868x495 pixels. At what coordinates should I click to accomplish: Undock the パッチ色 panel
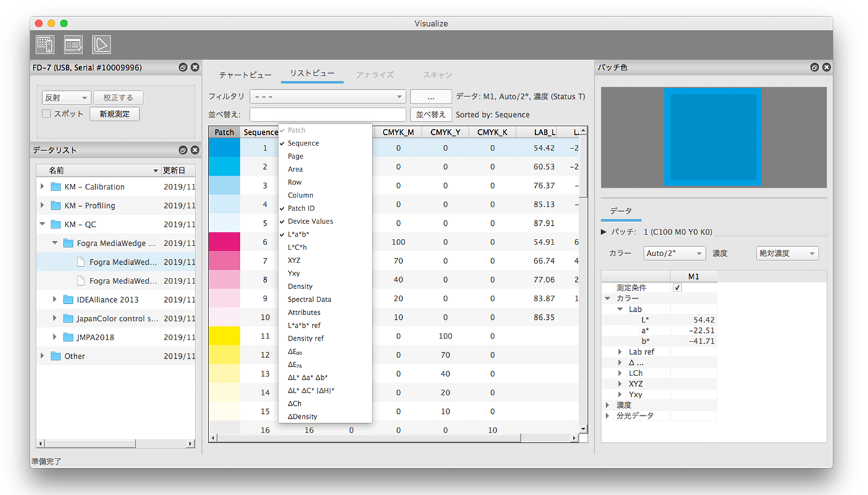815,67
